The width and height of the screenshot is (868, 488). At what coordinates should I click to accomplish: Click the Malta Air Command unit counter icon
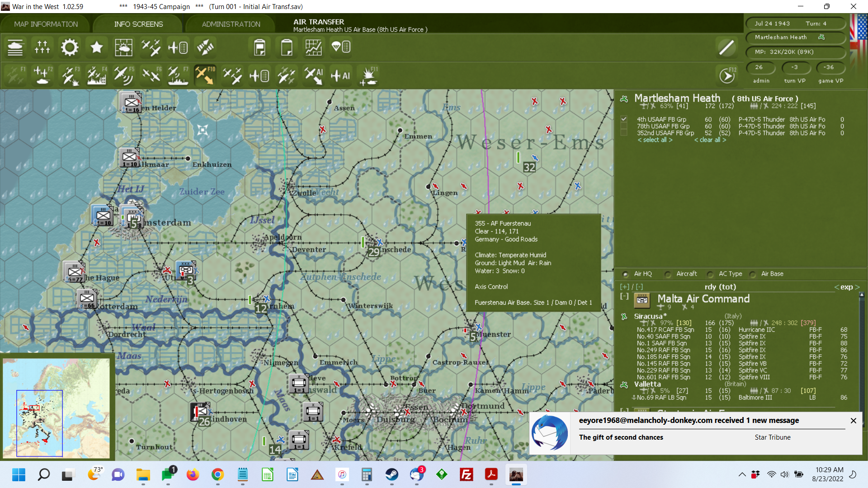tap(642, 300)
